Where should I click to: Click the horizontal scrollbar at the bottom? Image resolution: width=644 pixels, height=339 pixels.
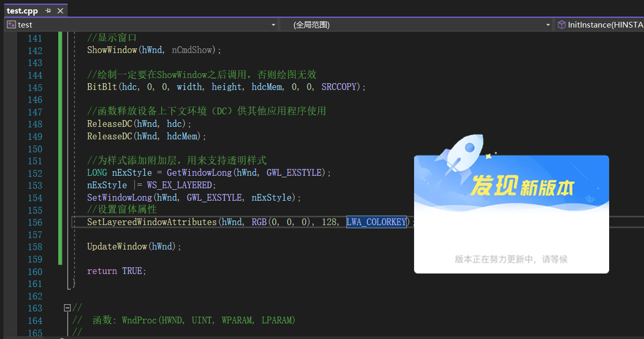260,337
